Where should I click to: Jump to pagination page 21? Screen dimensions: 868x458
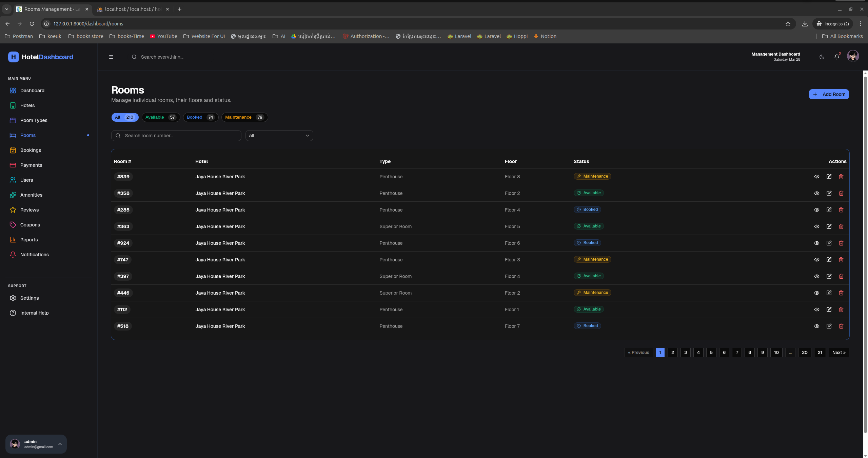click(x=820, y=353)
